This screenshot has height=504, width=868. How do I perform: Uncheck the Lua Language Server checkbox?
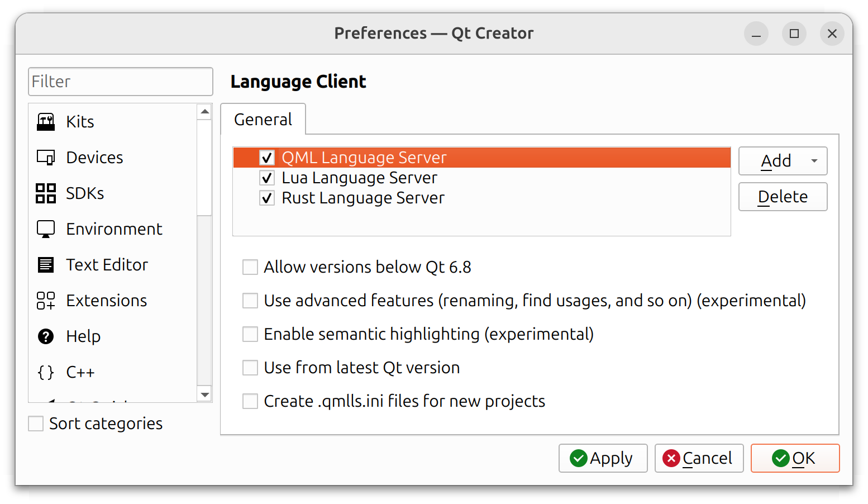[x=267, y=178]
